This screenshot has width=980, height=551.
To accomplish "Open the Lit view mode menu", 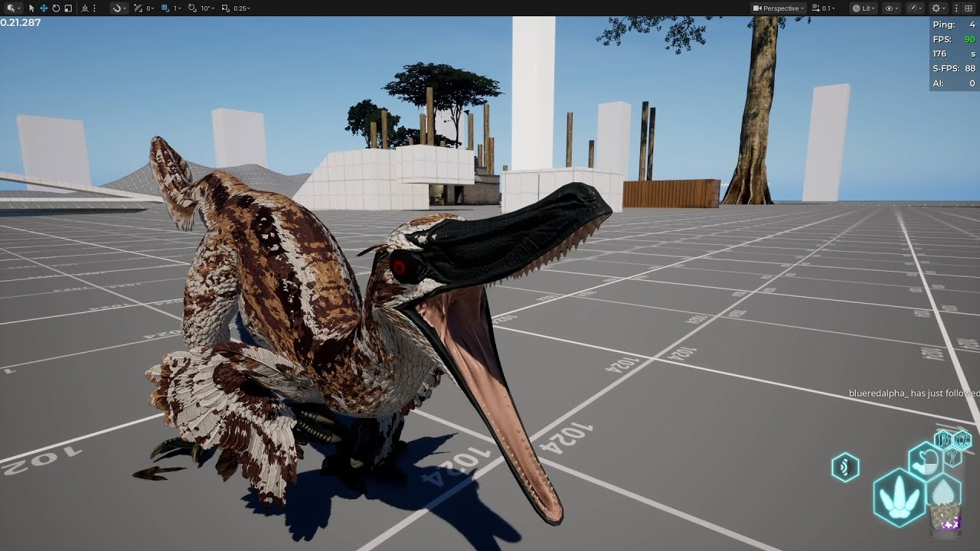I will pyautogui.click(x=864, y=8).
